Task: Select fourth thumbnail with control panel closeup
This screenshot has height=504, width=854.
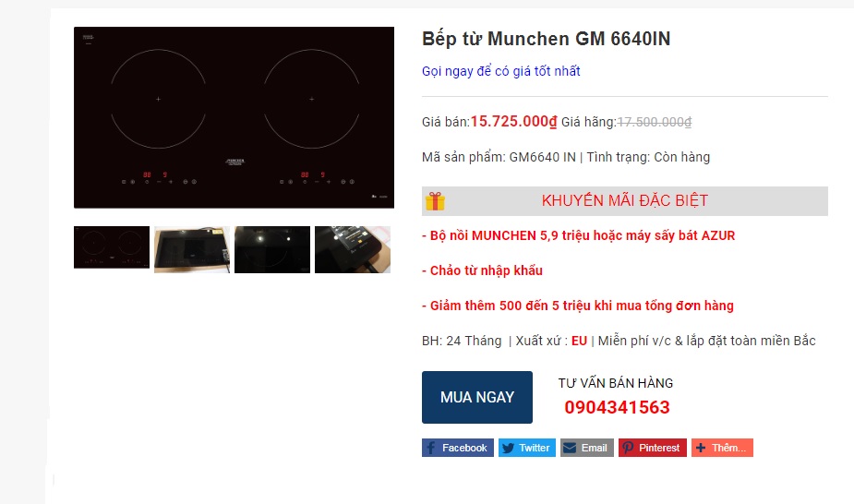Action: [x=353, y=249]
